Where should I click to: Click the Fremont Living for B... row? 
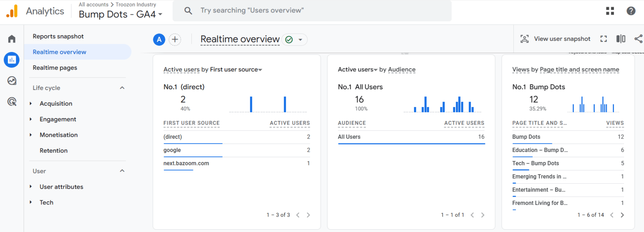568,203
